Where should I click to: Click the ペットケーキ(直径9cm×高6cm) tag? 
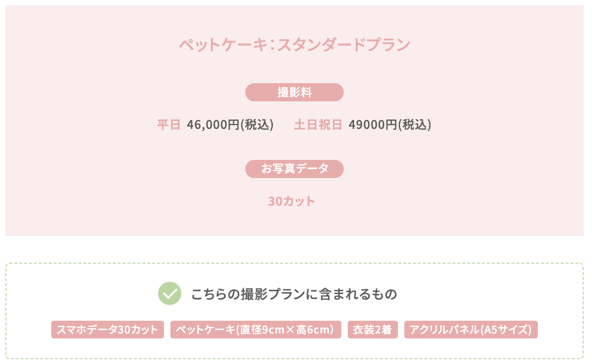click(x=256, y=330)
